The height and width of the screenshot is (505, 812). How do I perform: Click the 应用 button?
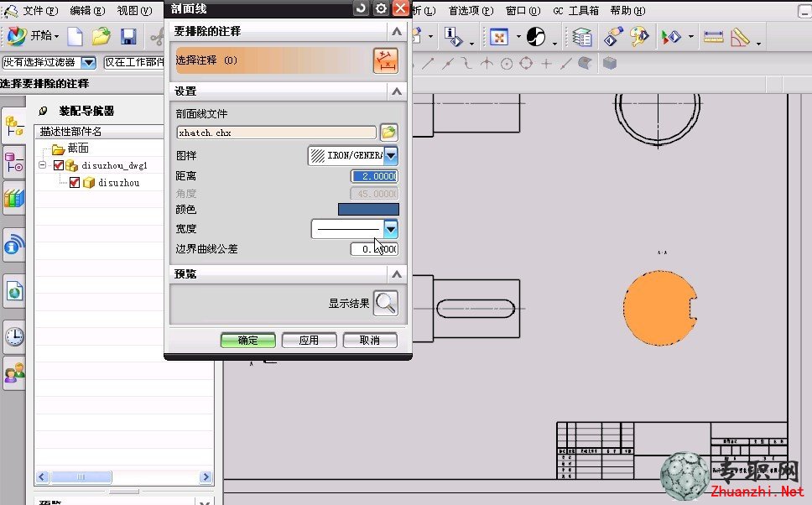(310, 341)
